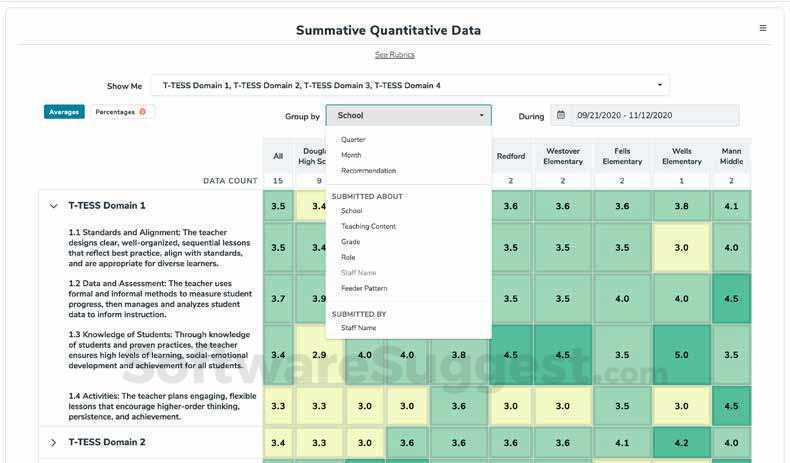Viewport: 790px width, 463px height.
Task: Click the 5.0 cell for Wells Elementary
Action: (681, 355)
